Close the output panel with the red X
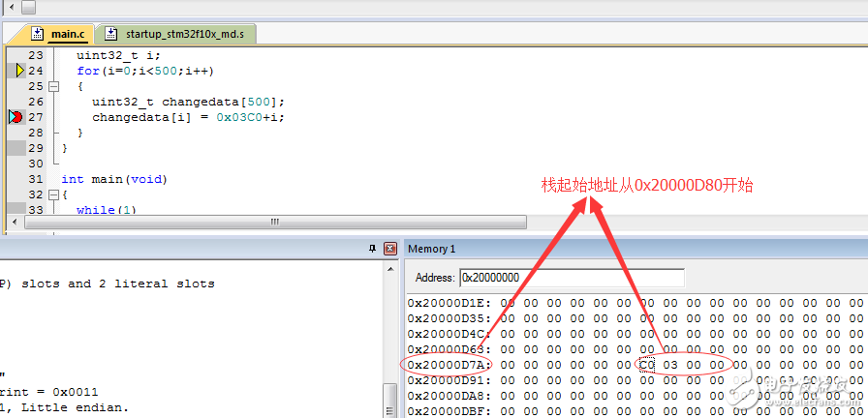The width and height of the screenshot is (868, 418). 390,249
